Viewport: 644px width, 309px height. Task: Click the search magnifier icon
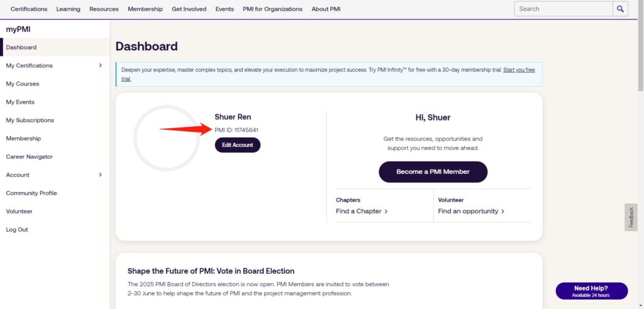[x=620, y=9]
